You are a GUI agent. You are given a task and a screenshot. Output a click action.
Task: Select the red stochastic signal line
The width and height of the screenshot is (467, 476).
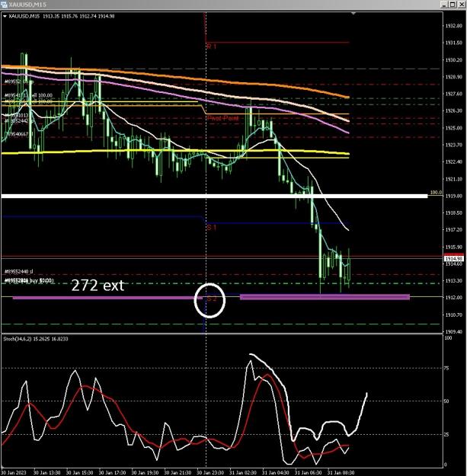click(267, 375)
